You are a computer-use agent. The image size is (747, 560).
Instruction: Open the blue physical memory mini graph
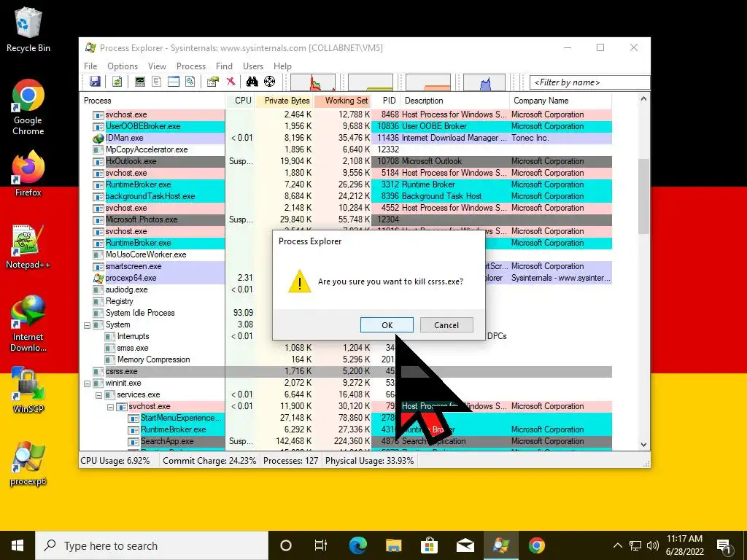[484, 82]
